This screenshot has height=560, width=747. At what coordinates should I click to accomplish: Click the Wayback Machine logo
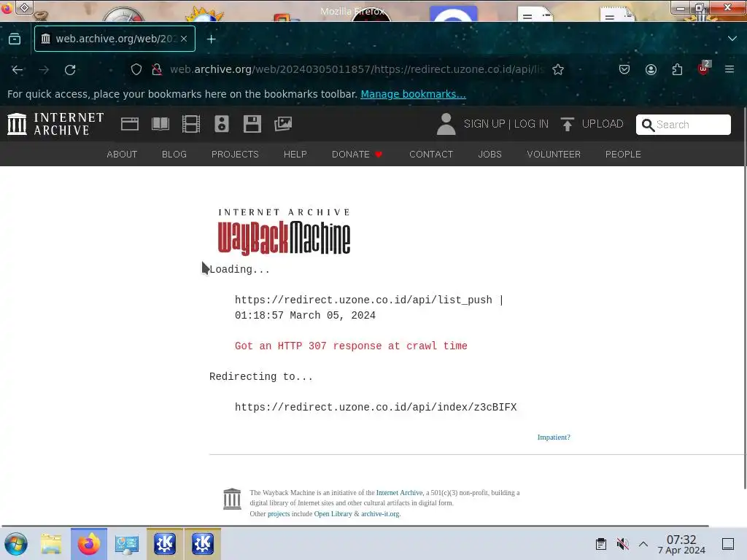(284, 232)
